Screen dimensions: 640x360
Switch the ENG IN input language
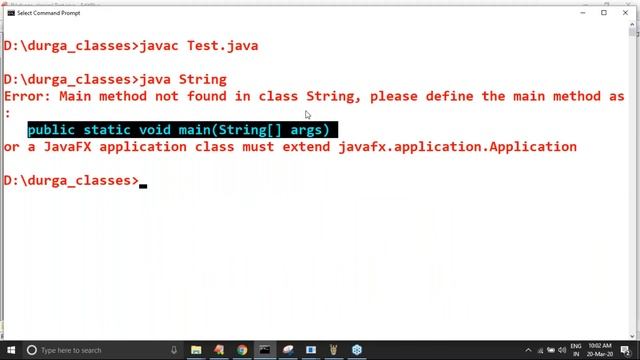point(576,350)
